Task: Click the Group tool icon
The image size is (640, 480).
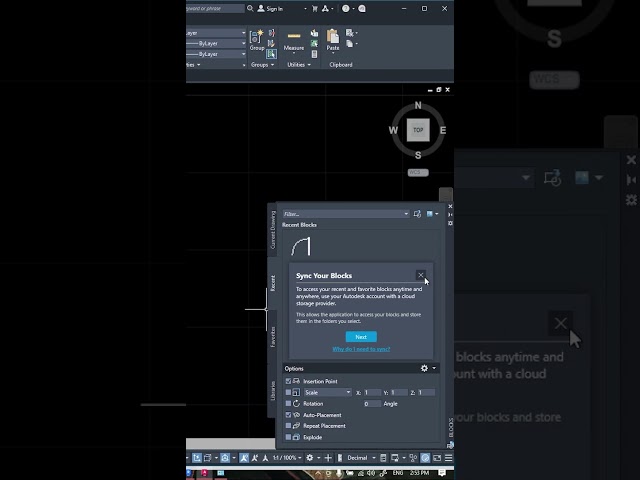Action: click(x=257, y=37)
